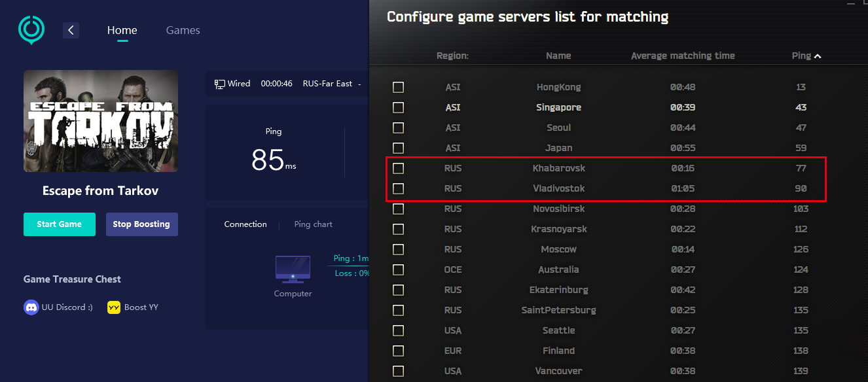Image resolution: width=868 pixels, height=382 pixels.
Task: Tick the Seattle server checkbox
Action: [398, 330]
